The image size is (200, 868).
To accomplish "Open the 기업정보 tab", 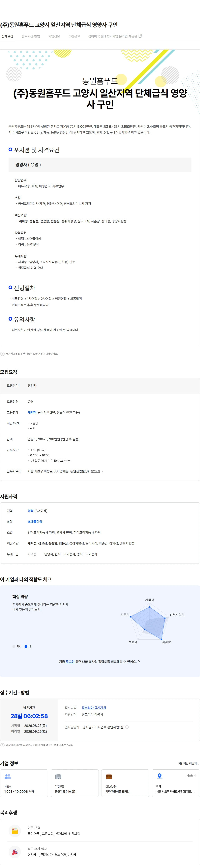I will pyautogui.click(x=54, y=36).
